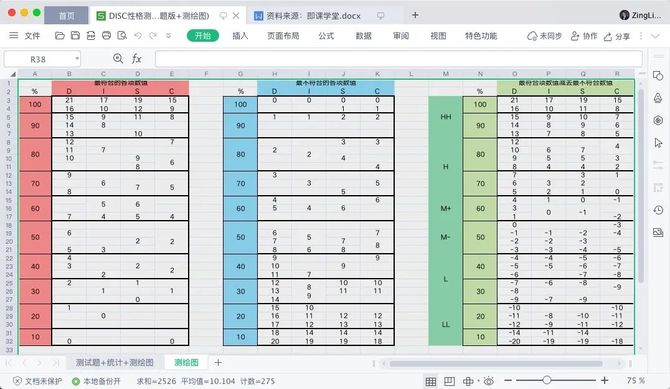
Task: Click the ZingLi user account avatar
Action: pyautogui.click(x=624, y=15)
